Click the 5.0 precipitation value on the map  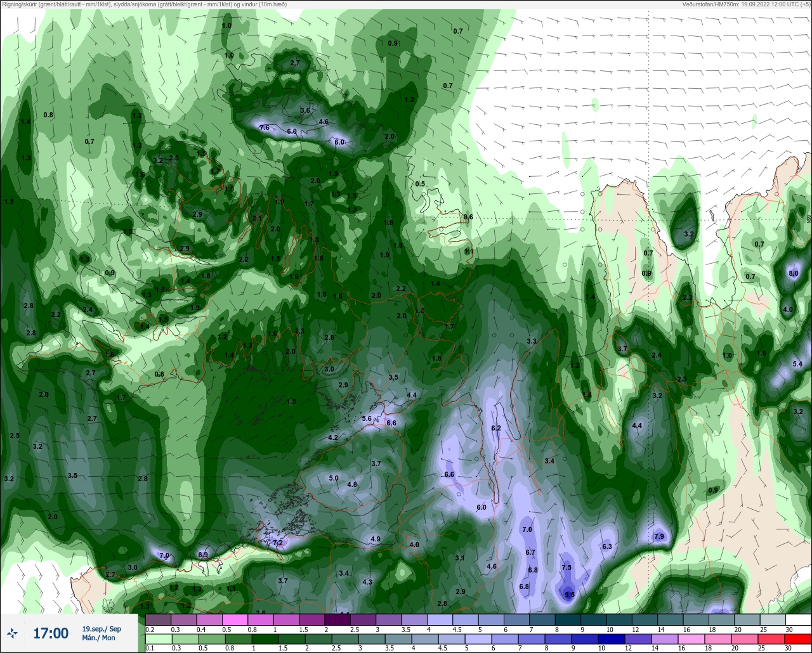click(334, 479)
